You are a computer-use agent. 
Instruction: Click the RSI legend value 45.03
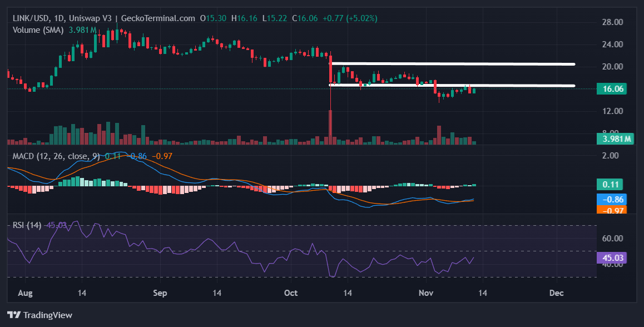57,225
